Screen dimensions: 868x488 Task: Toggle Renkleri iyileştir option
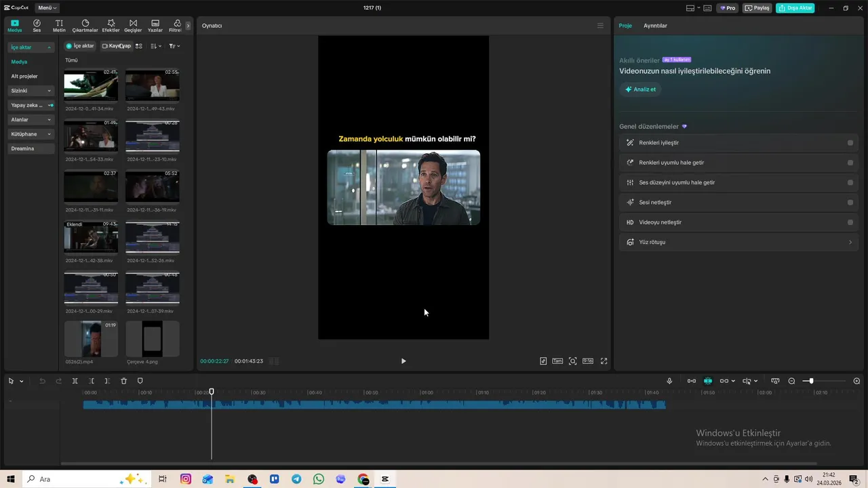(x=850, y=143)
